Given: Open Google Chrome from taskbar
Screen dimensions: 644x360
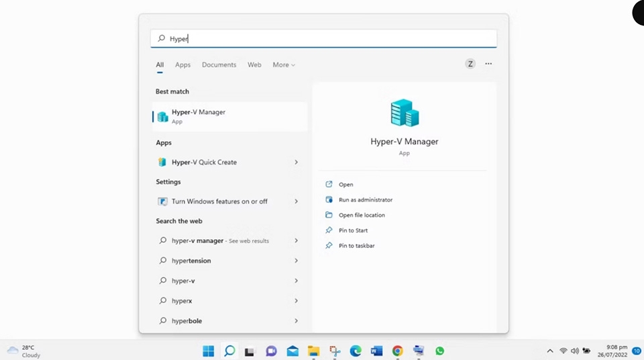Looking at the screenshot, I should pyautogui.click(x=398, y=351).
